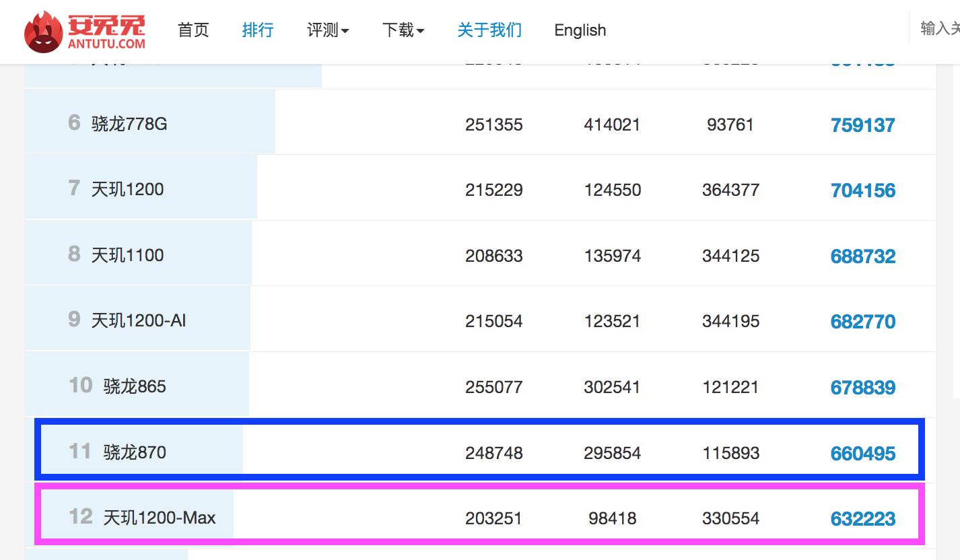Screen dimensions: 960x560
Task: Click the value 344125 in 天玑1100 row
Action: point(731,256)
